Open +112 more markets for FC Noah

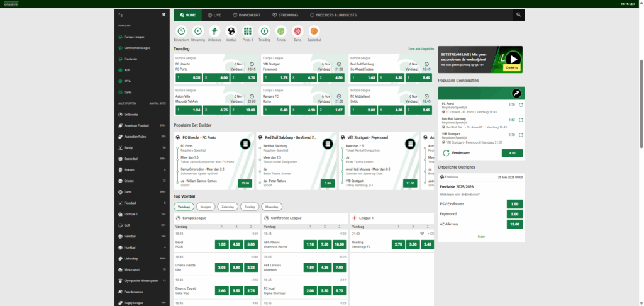[342, 280]
